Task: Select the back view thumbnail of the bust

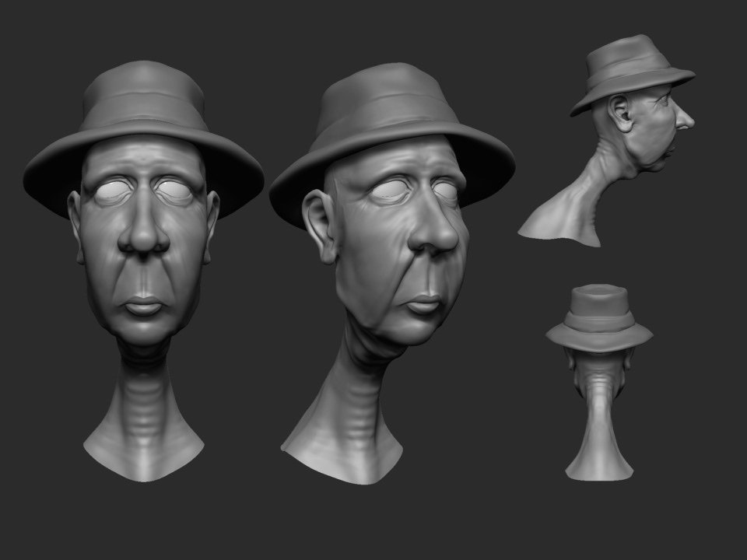Action: [x=599, y=381]
